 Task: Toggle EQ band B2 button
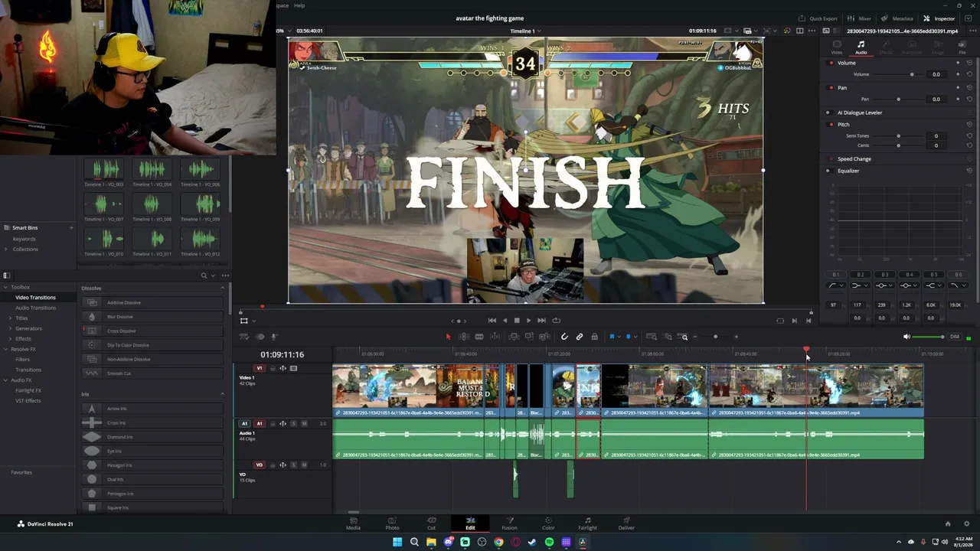[861, 275]
